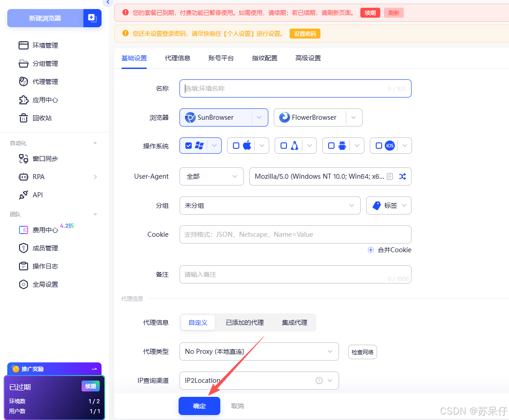The height and width of the screenshot is (420, 509).
Task: Click the 检查网络 button
Action: coord(363,352)
